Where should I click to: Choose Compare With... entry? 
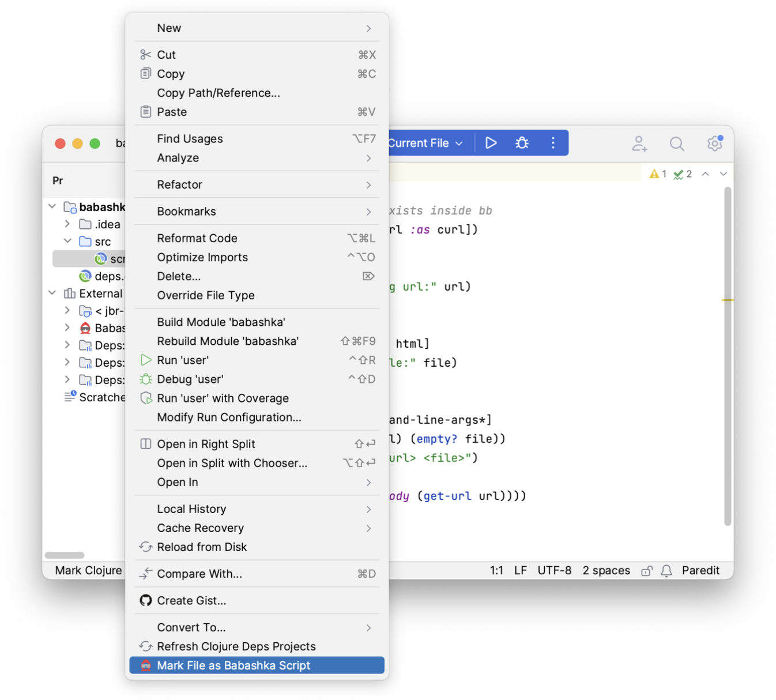tap(257, 574)
